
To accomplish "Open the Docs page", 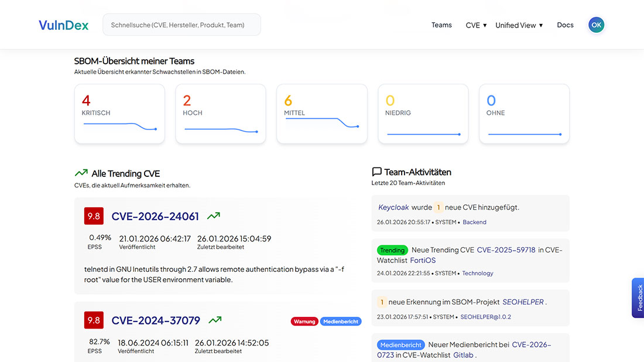I will tap(565, 25).
